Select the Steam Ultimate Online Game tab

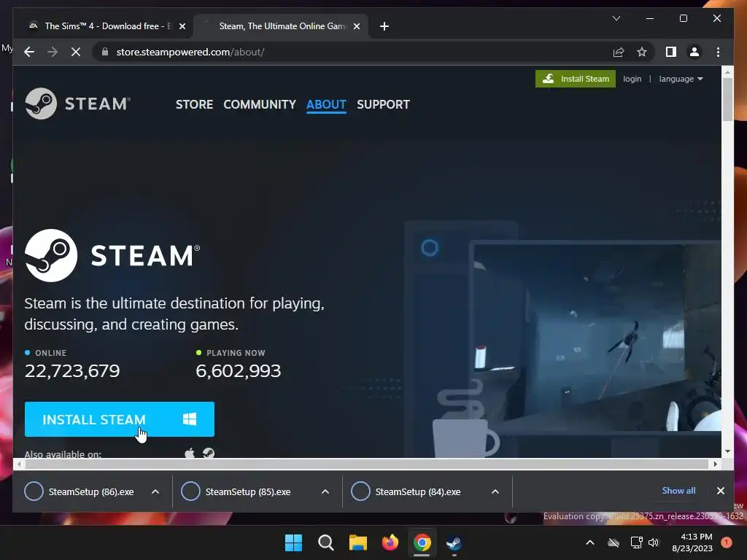click(x=281, y=26)
